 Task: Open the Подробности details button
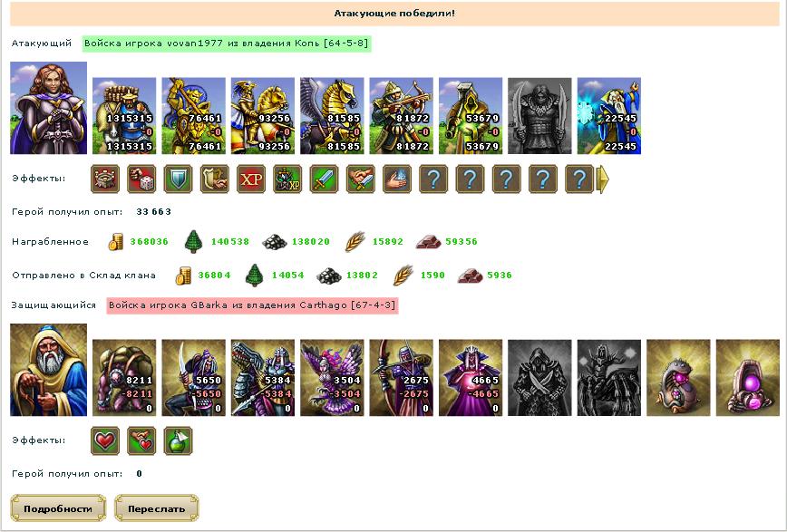[58, 508]
